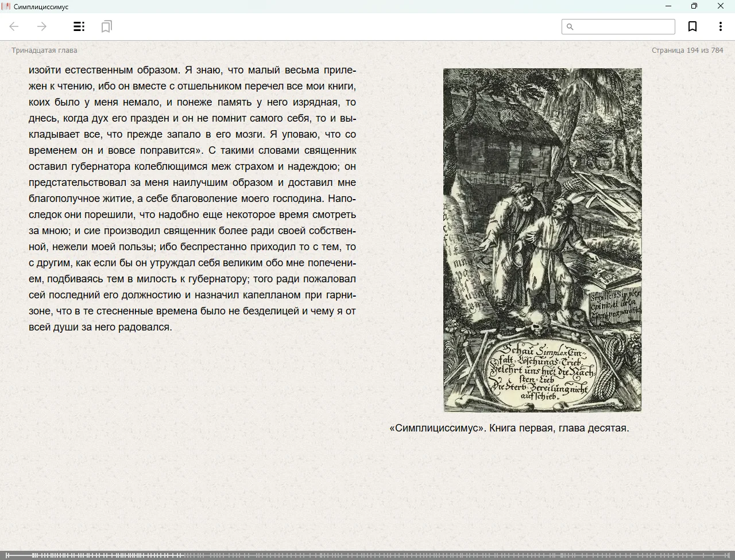Screen dimensions: 735x560
Task: Click the first line starting with изойти
Action: (192, 70)
